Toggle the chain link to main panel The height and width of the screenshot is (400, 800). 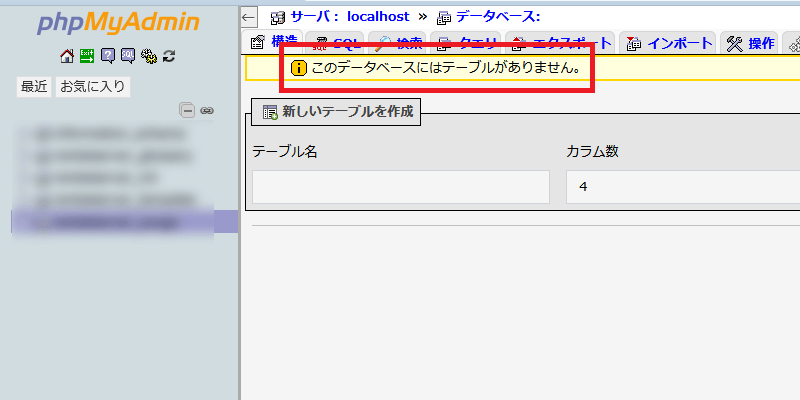click(207, 110)
